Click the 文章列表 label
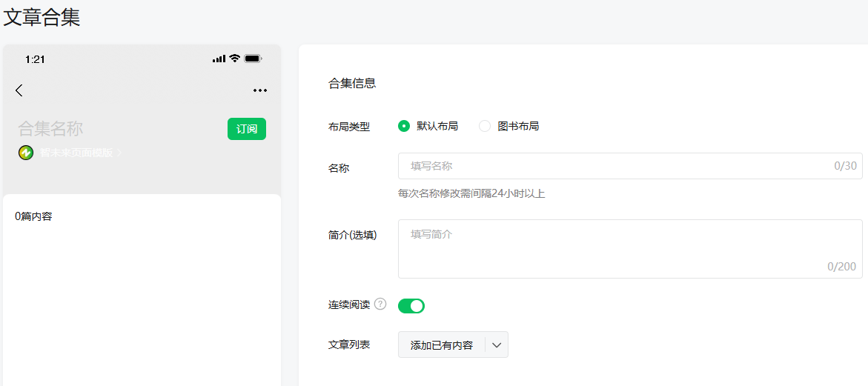This screenshot has height=386, width=868. click(349, 345)
